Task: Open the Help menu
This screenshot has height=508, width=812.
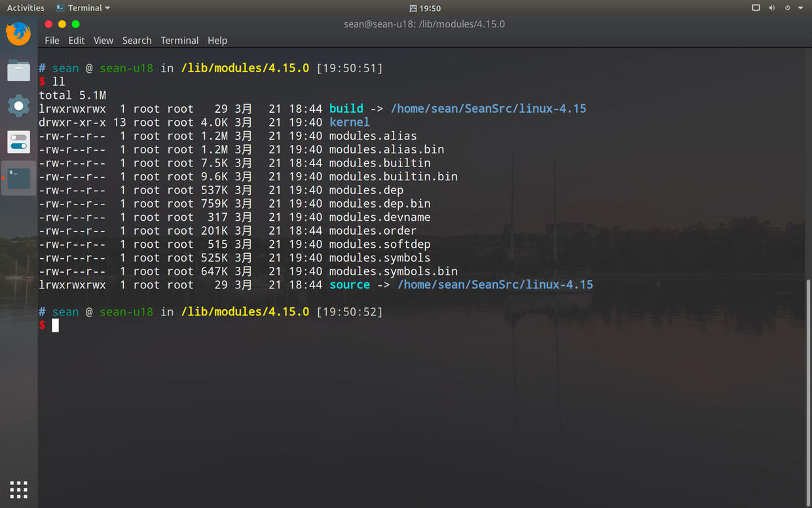Action: pyautogui.click(x=217, y=41)
